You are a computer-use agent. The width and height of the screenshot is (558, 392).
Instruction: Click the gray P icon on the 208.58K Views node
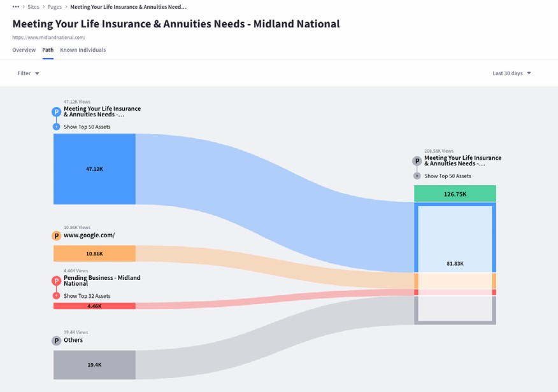click(x=417, y=161)
